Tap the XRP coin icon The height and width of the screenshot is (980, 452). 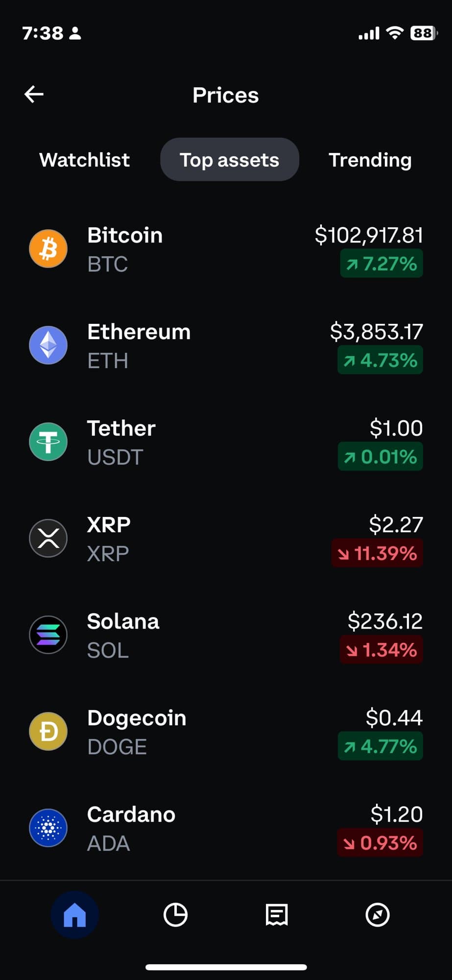tap(48, 538)
